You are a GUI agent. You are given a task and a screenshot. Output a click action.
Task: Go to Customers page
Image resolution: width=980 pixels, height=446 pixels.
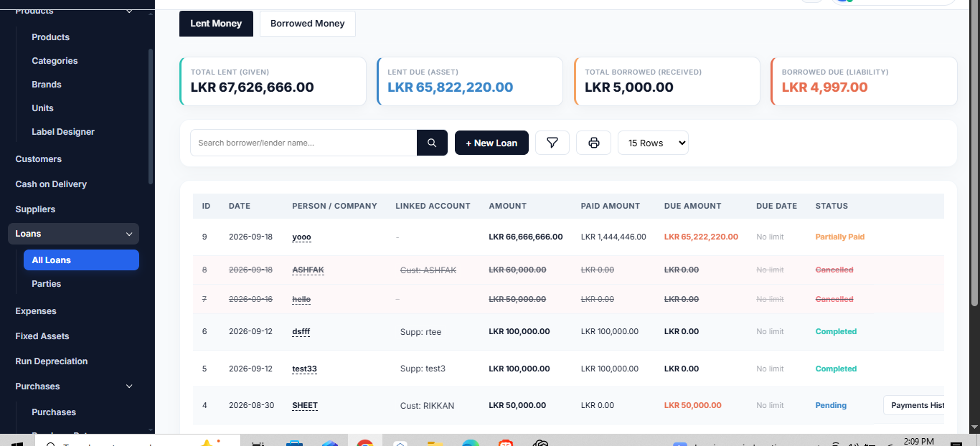click(x=39, y=159)
